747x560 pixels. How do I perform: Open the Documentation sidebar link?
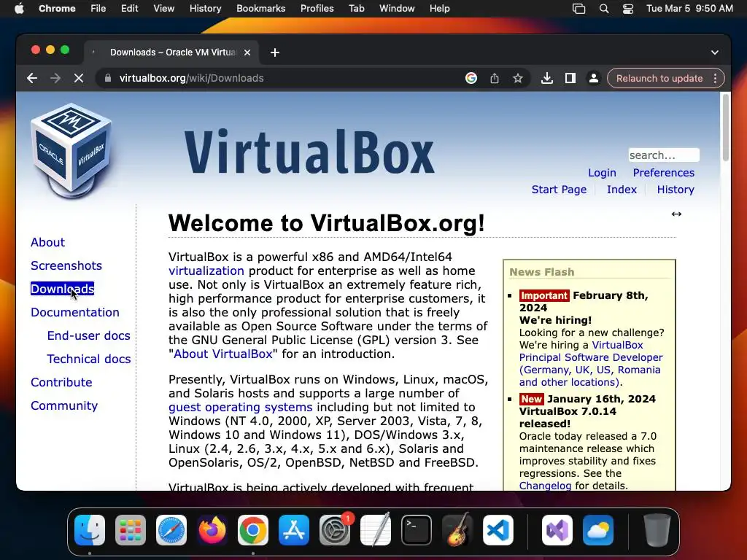pyautogui.click(x=75, y=312)
